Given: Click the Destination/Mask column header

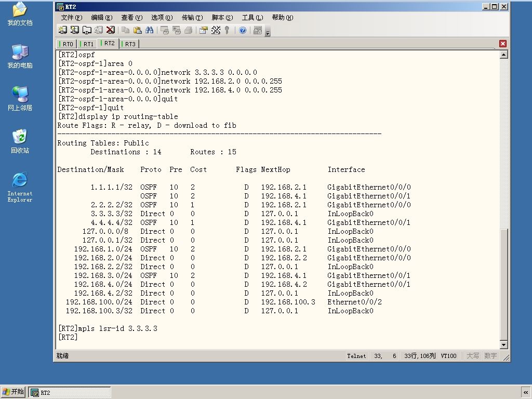Looking at the screenshot, I should coord(90,169).
